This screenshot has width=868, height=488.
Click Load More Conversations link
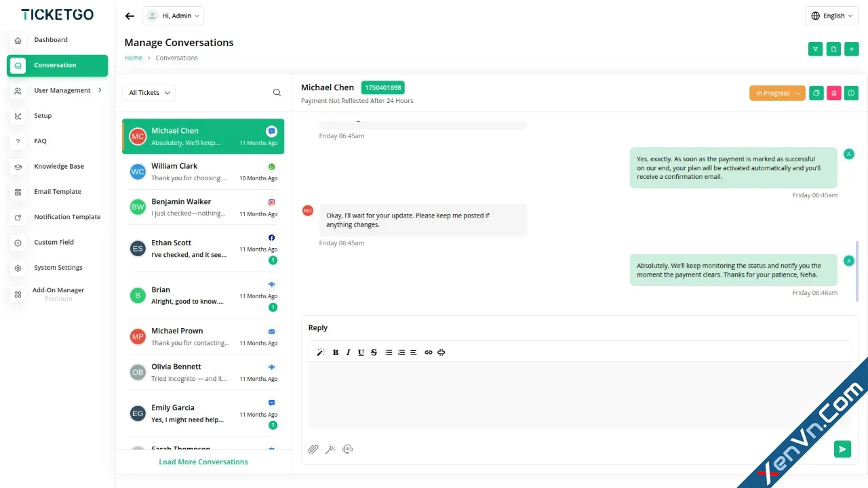tap(203, 462)
